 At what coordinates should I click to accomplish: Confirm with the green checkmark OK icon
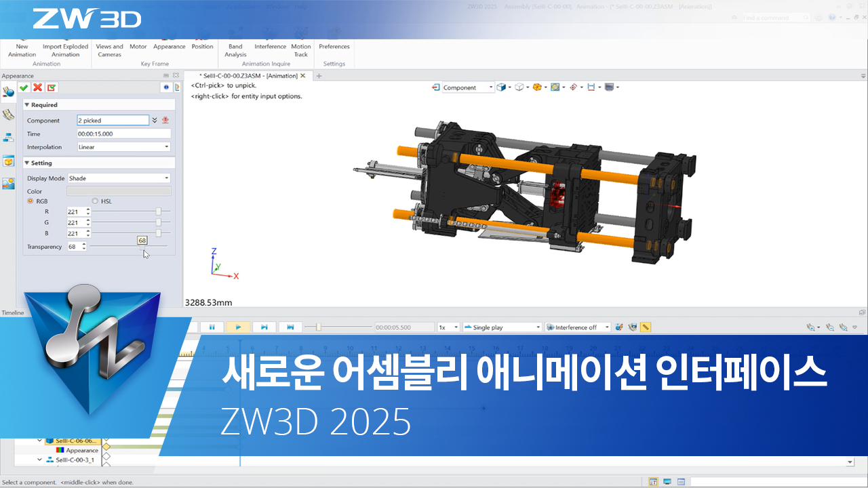(24, 87)
